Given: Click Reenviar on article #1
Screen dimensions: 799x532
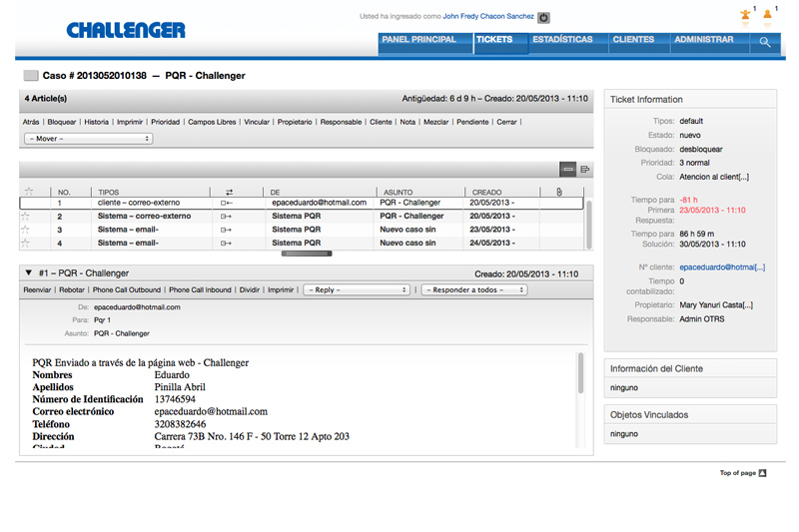Looking at the screenshot, I should (x=37, y=289).
